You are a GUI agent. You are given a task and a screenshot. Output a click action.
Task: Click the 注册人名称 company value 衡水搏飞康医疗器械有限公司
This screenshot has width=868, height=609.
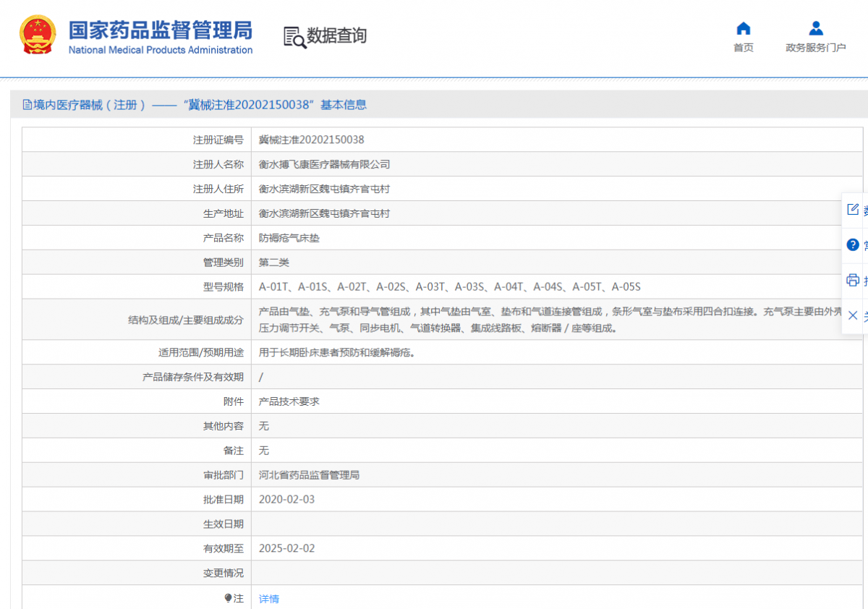point(324,164)
